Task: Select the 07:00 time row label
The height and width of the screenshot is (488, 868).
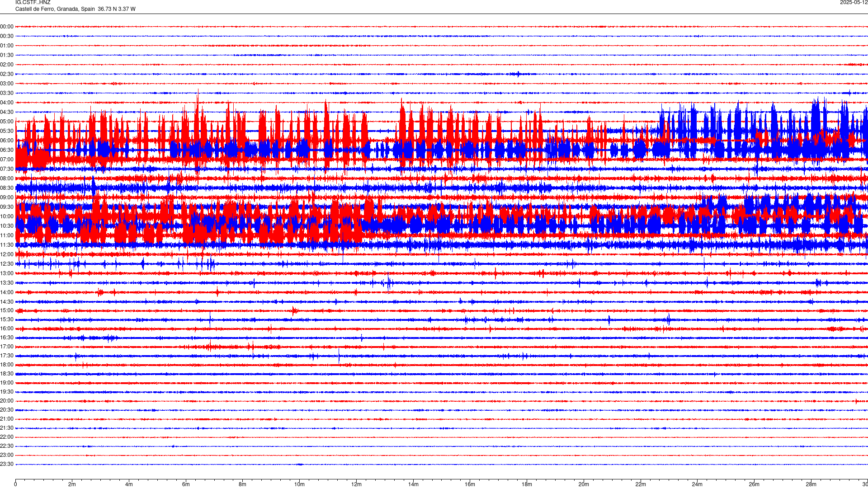Action: click(x=7, y=160)
